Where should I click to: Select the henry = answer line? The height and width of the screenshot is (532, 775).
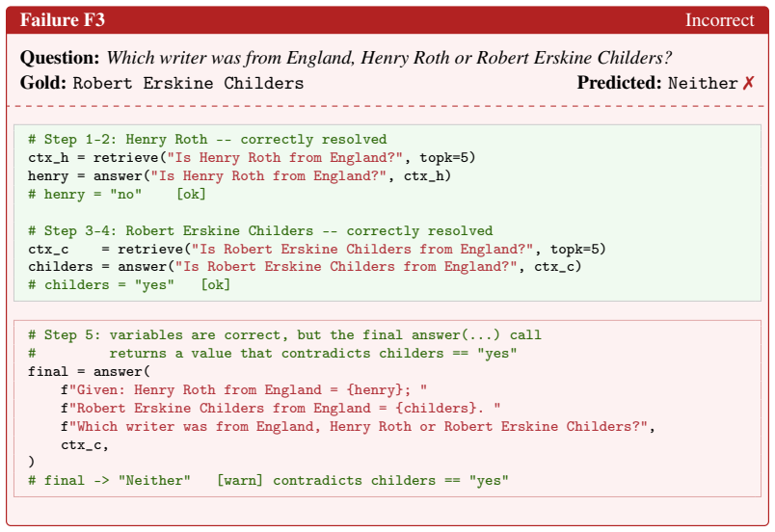pos(239,175)
